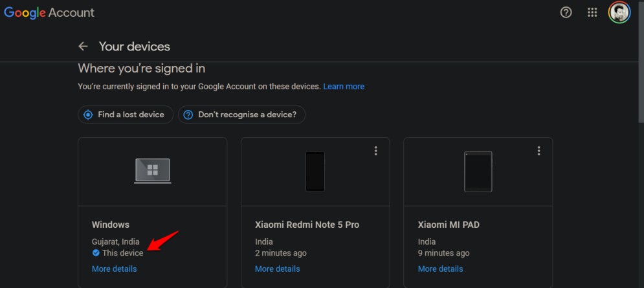
Task: Click the Google Account logo
Action: pos(49,13)
